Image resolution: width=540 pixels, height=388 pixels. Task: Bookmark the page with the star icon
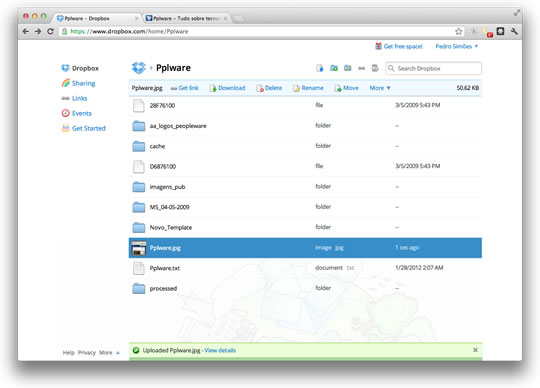click(458, 31)
